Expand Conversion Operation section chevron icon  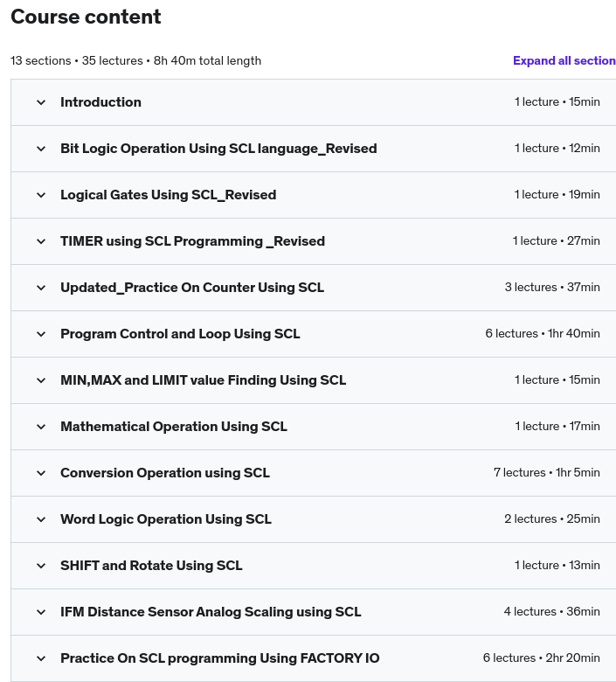pyautogui.click(x=41, y=473)
